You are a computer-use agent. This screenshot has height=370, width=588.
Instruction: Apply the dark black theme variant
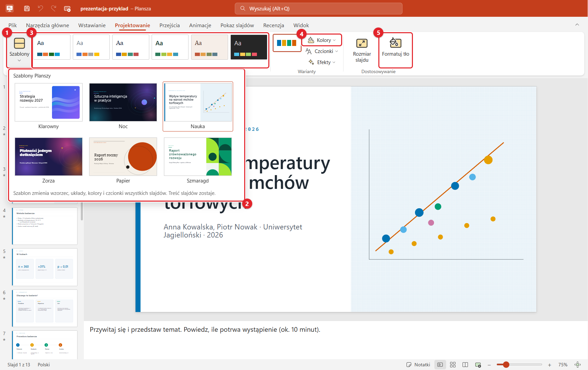pyautogui.click(x=249, y=47)
